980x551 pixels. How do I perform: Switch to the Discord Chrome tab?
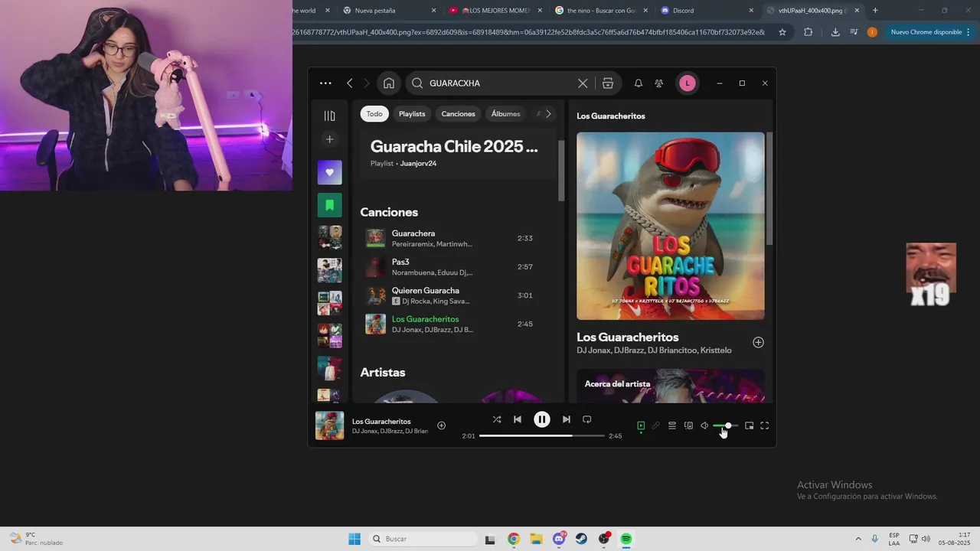[x=706, y=11]
